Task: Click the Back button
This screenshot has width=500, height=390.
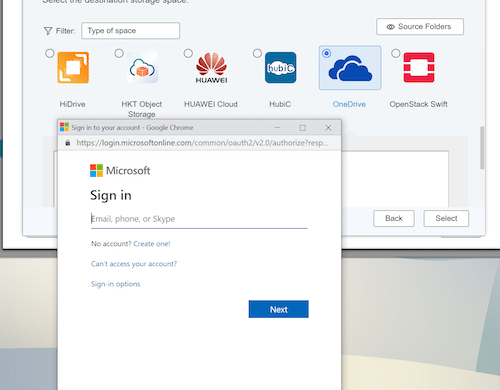Action: click(394, 219)
